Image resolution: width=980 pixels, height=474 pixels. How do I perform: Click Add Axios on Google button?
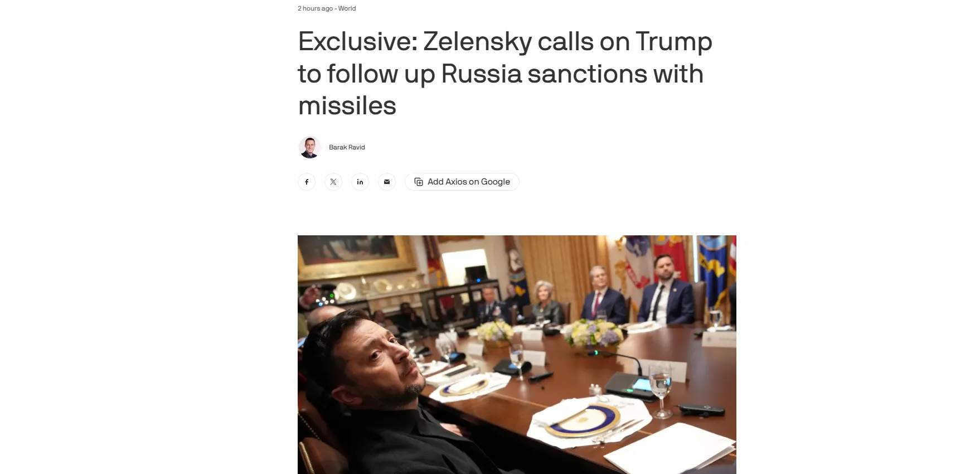tap(462, 182)
